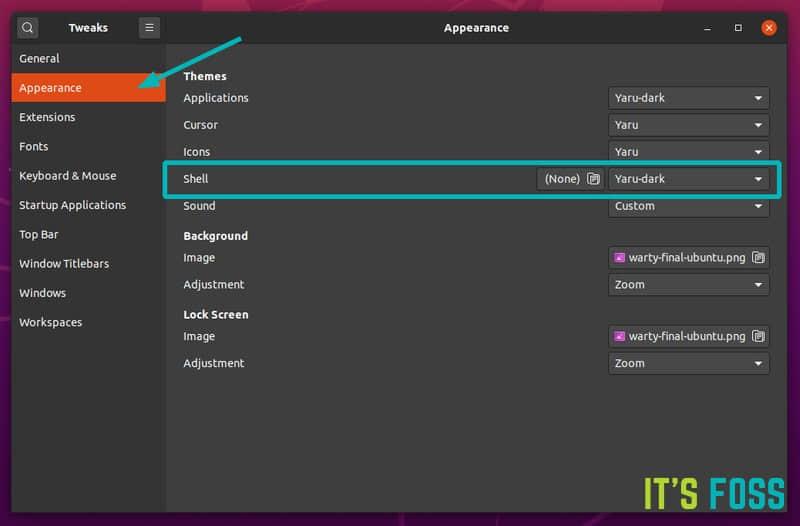This screenshot has width=800, height=526.
Task: Switch to the Extensions section
Action: tap(47, 117)
